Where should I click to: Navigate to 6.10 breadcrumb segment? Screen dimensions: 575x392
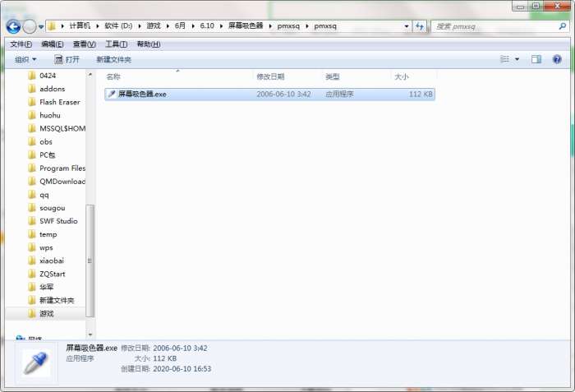(207, 25)
